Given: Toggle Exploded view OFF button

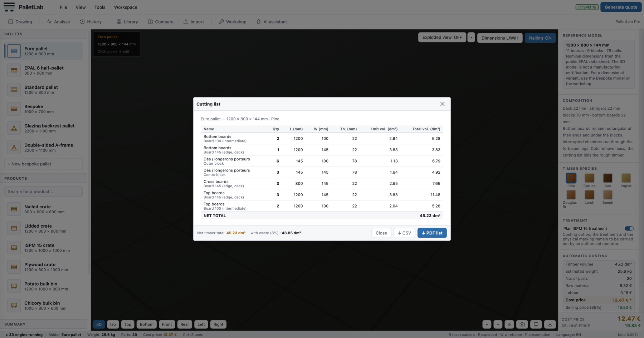Looking at the screenshot, I should (442, 37).
